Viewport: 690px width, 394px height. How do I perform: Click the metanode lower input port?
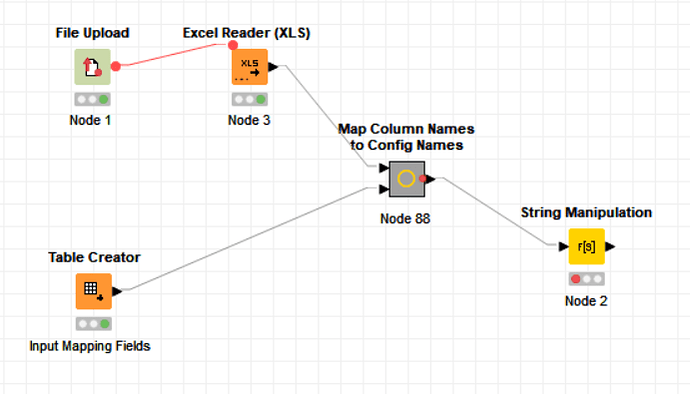[x=384, y=189]
